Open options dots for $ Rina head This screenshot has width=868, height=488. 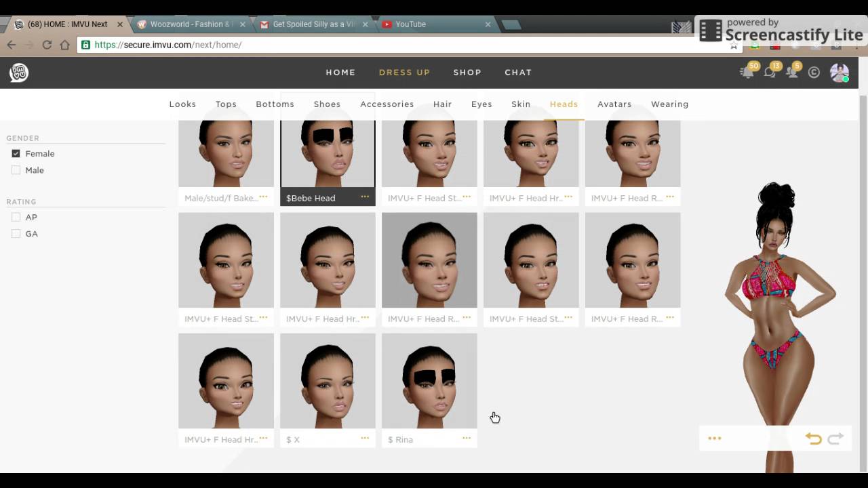[467, 439]
